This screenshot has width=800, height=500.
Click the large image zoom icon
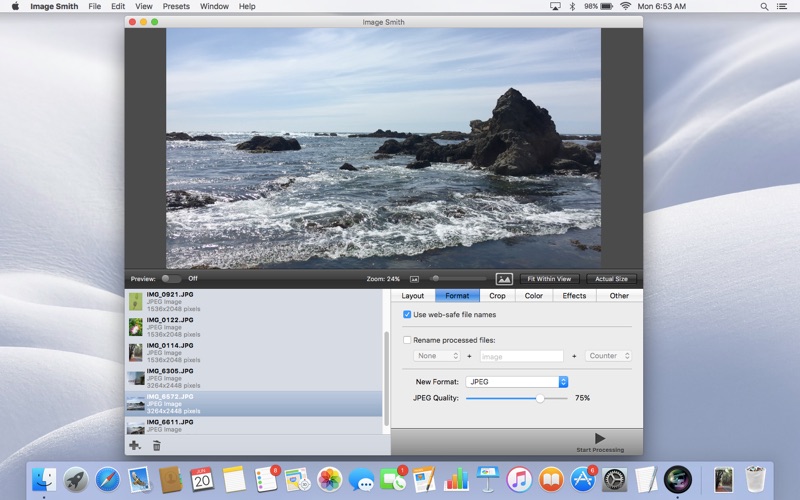504,279
